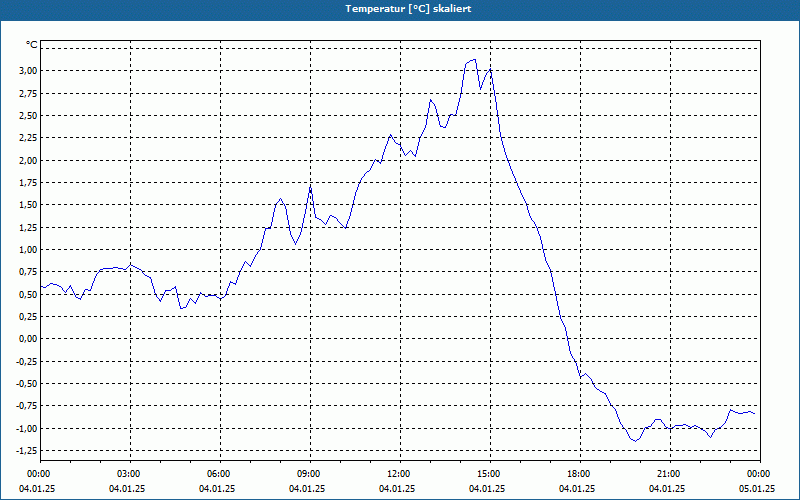Viewport: 800px width, 500px height.
Task: Click the 0,50 y-axis value
Action: pyautogui.click(x=29, y=294)
